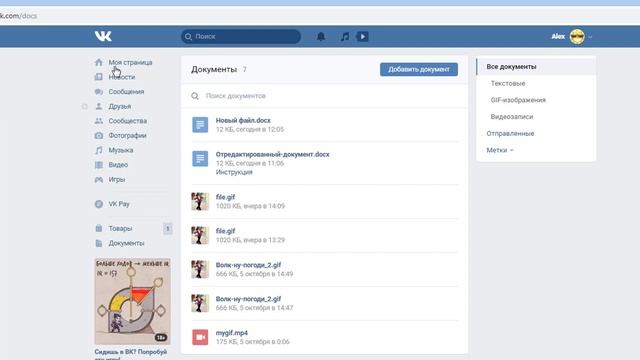The width and height of the screenshot is (640, 360).
Task: Click thumbnail of file.gif from 13:29
Action: (x=200, y=236)
